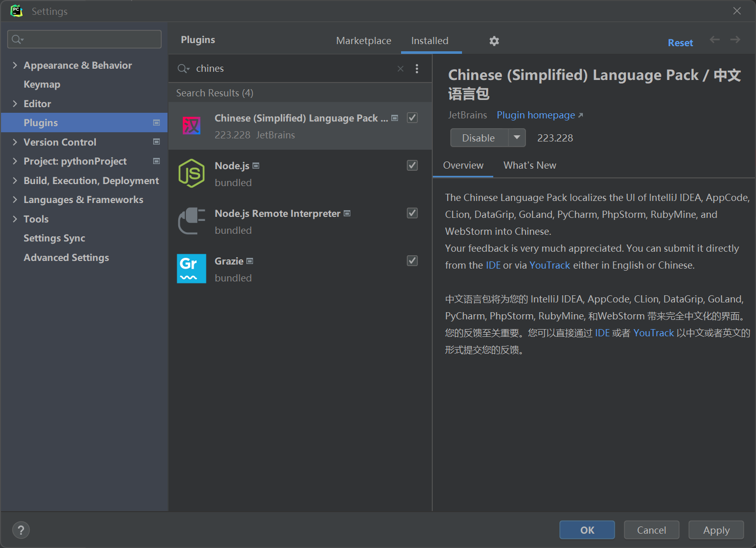The width and height of the screenshot is (756, 548).
Task: Focus the settings search field
Action: coord(85,39)
